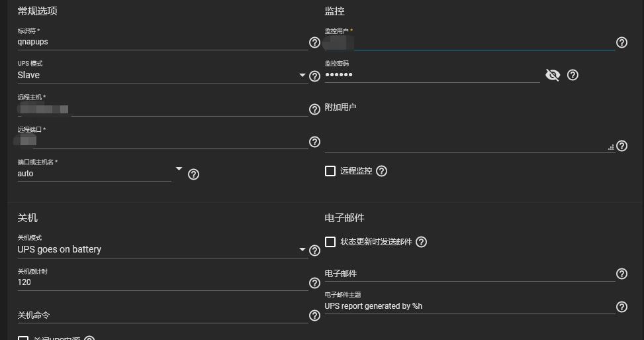Expand the UPS 模式 Slave dropdown

[163, 76]
